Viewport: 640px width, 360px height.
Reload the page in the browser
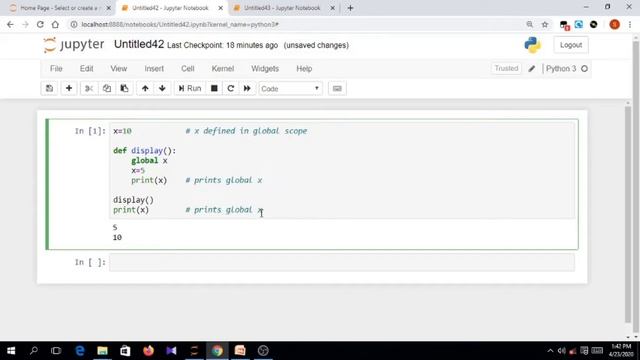click(40, 24)
